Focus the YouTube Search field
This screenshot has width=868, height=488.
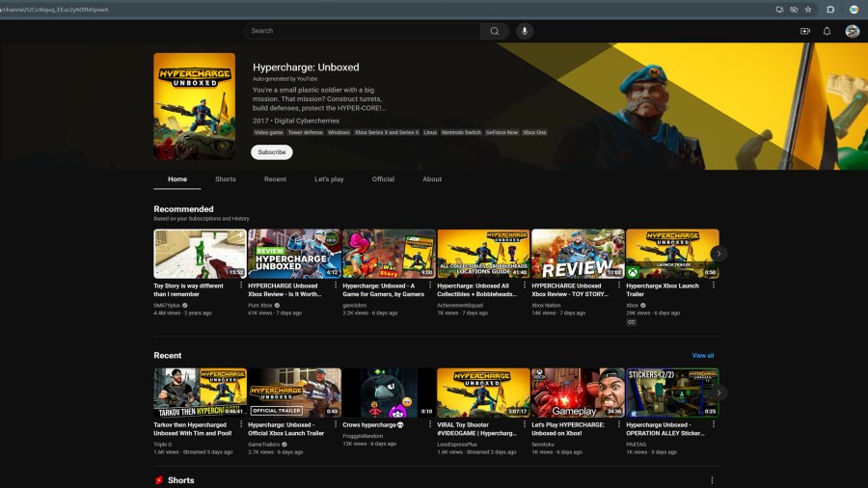pos(363,31)
